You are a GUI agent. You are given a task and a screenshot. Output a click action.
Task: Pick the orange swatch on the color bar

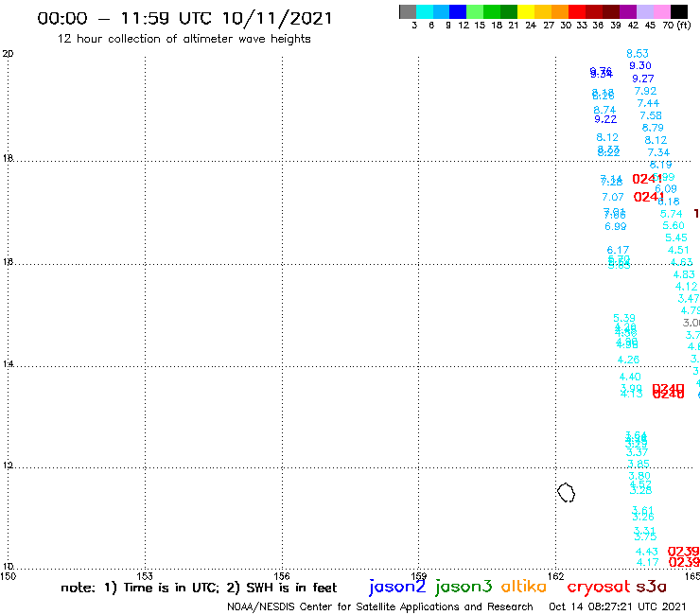click(x=560, y=11)
